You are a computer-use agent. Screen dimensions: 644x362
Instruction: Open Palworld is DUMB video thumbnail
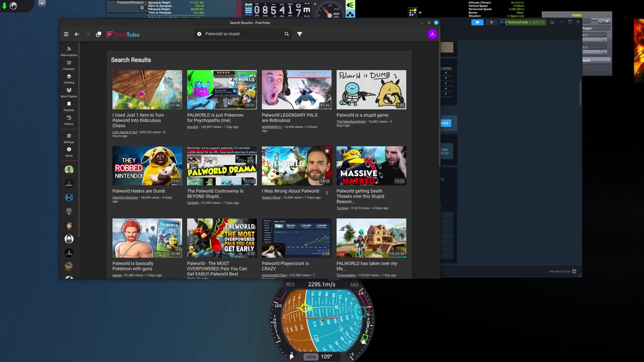(x=371, y=89)
